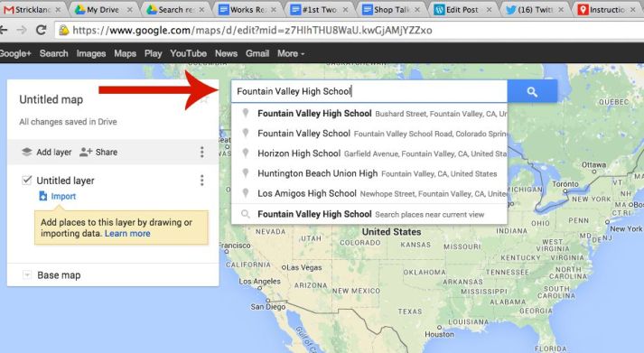Open Maps in the Google bar

(x=125, y=53)
